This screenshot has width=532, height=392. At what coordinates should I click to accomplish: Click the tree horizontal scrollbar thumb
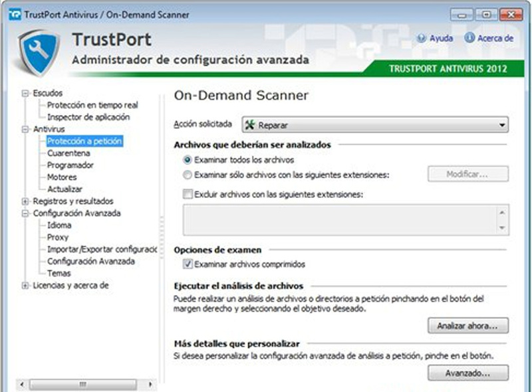[x=83, y=384]
